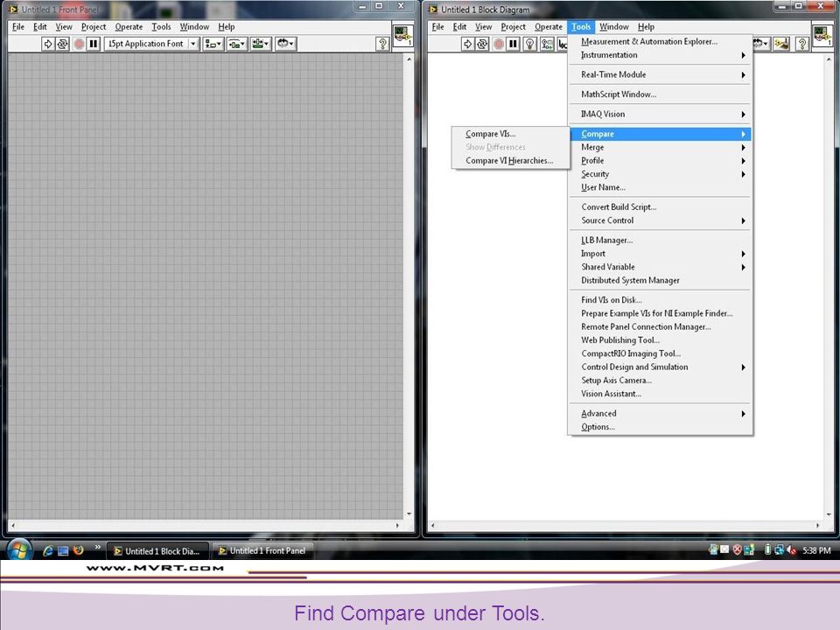Viewport: 840px width, 630px height.
Task: Select Compare VI Hierarchies... item
Action: (x=510, y=161)
